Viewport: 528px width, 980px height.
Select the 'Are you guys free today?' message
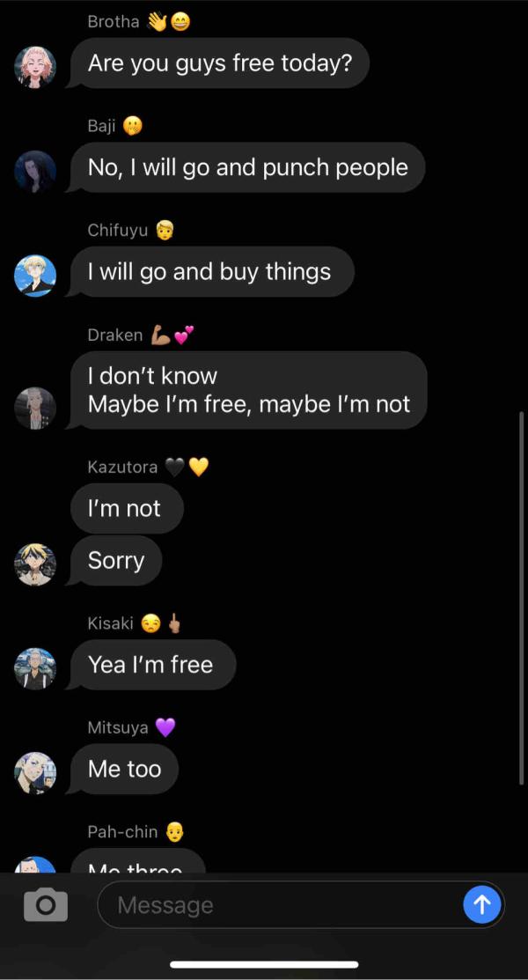(x=219, y=63)
